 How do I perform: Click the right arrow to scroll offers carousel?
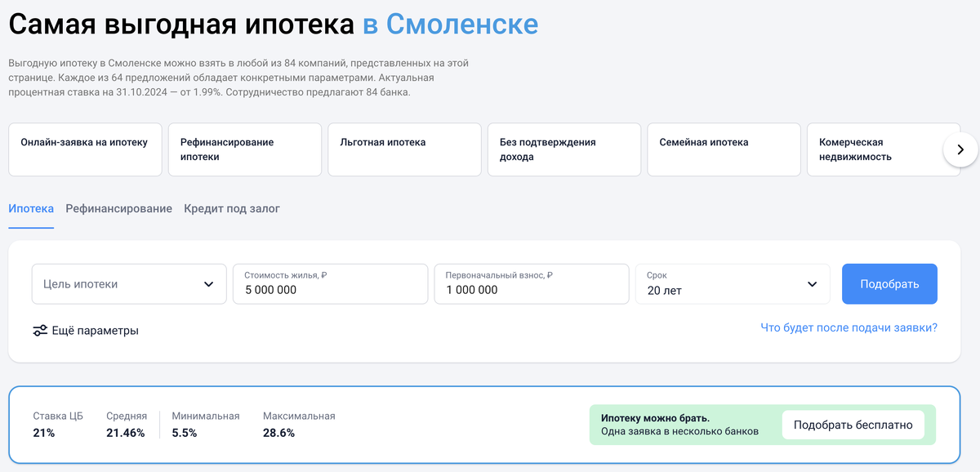961,149
